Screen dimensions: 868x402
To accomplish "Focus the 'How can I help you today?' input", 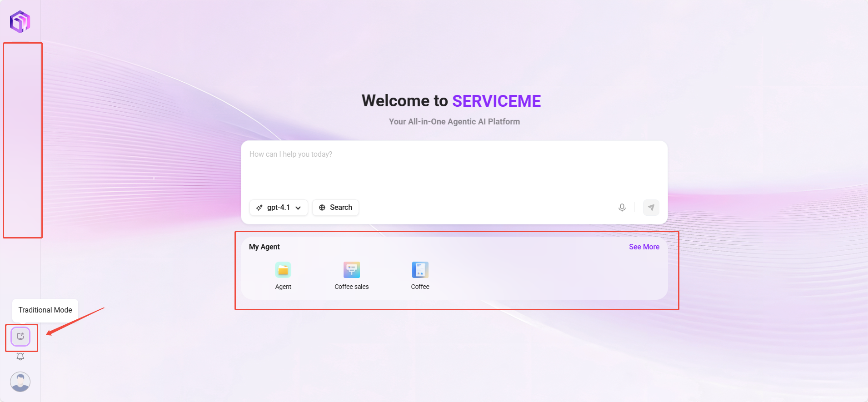I will click(x=454, y=166).
